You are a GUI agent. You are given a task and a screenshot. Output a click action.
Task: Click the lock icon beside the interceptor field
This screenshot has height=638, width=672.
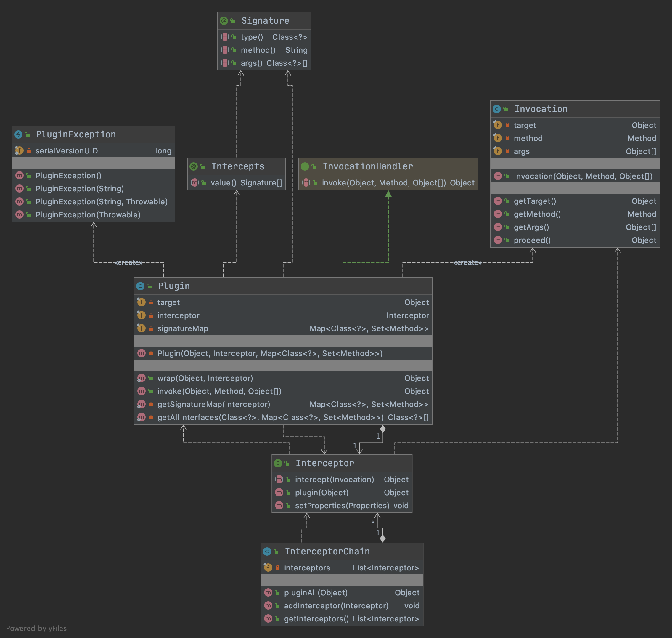[151, 315]
